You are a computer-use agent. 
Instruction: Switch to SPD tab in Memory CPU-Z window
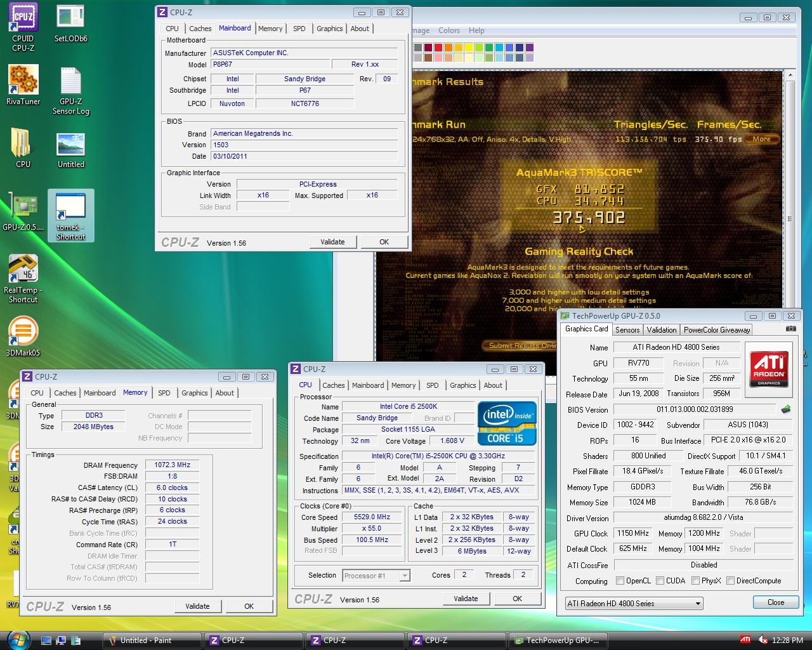click(164, 393)
